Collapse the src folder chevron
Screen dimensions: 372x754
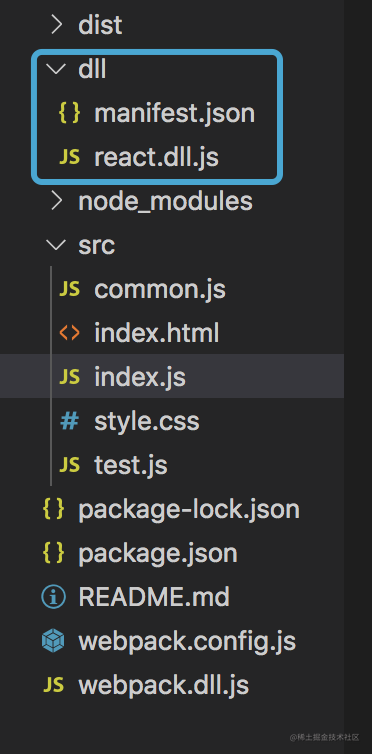point(57,246)
